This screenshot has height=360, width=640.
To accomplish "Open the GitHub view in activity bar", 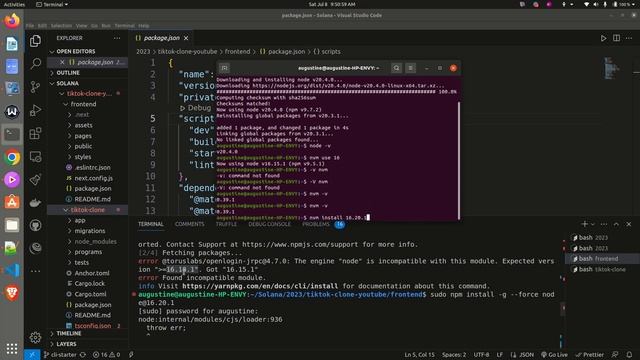I will pyautogui.click(x=36, y=225).
